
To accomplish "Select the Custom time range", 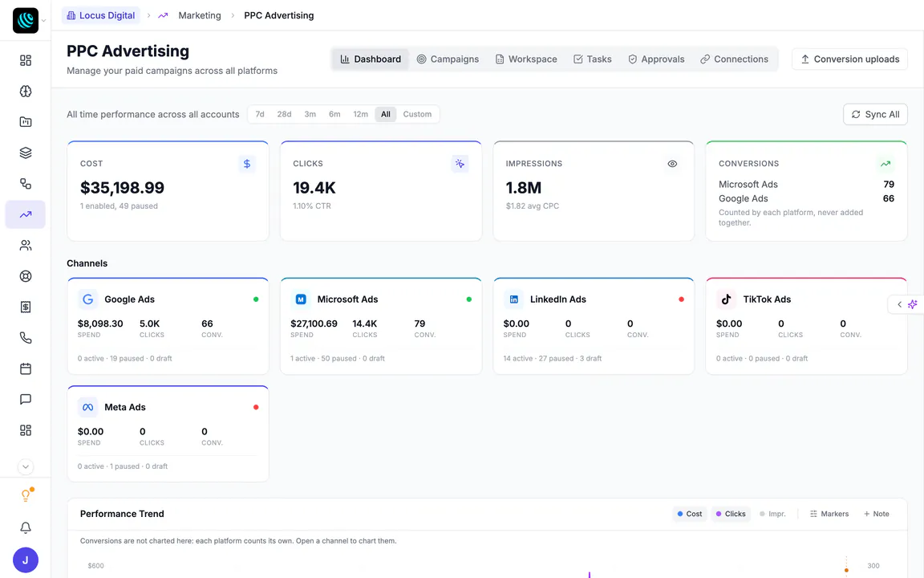I will pos(417,115).
